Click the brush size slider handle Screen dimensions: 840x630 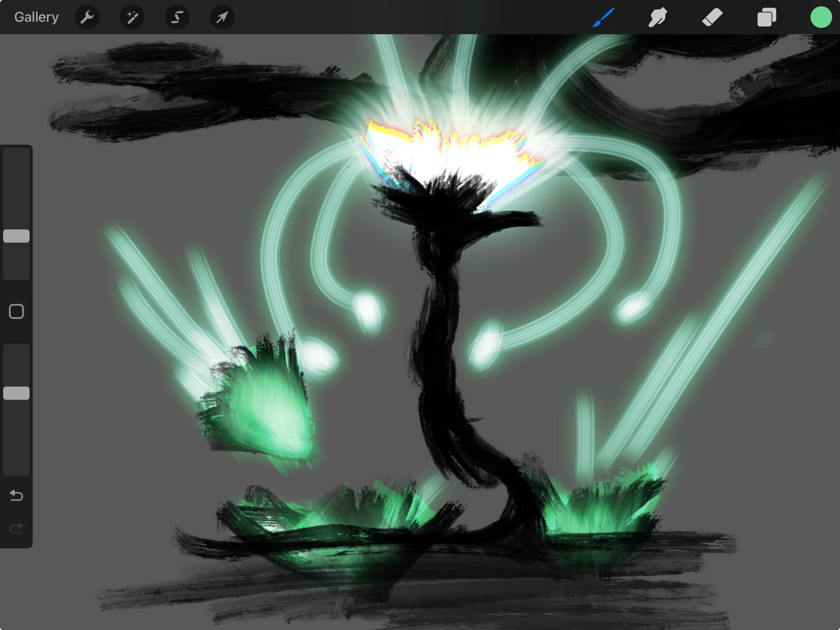pos(16,236)
